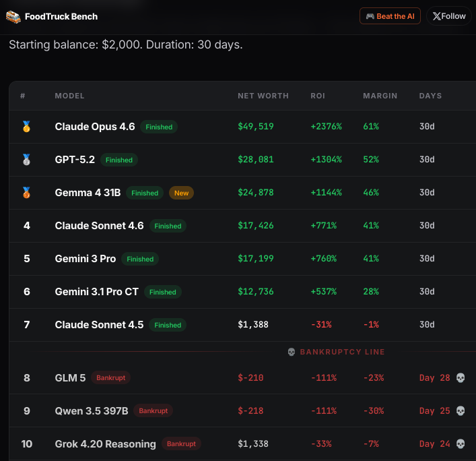Select the Claude Sonnet 4.6 model name
This screenshot has width=476, height=461.
(99, 226)
